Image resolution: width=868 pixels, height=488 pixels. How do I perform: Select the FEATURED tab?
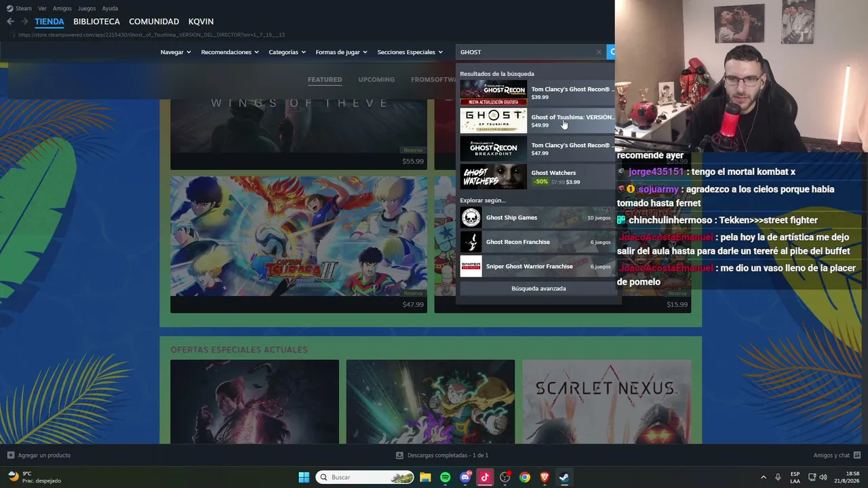click(325, 79)
